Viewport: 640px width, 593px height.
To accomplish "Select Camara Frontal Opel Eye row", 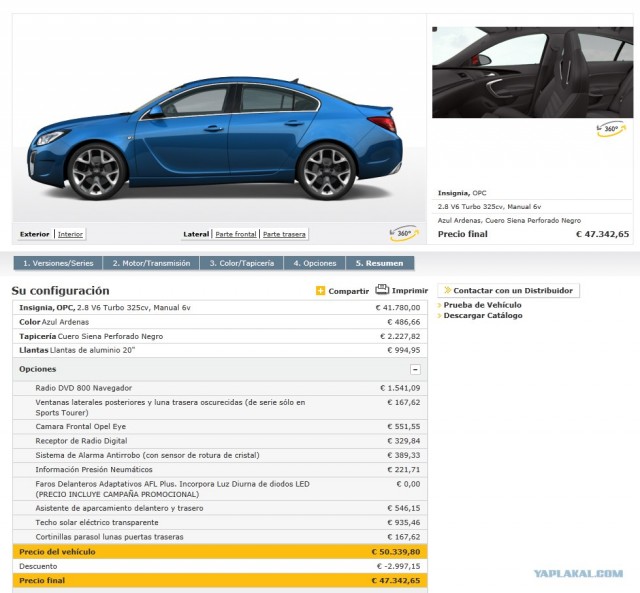I will [x=220, y=426].
